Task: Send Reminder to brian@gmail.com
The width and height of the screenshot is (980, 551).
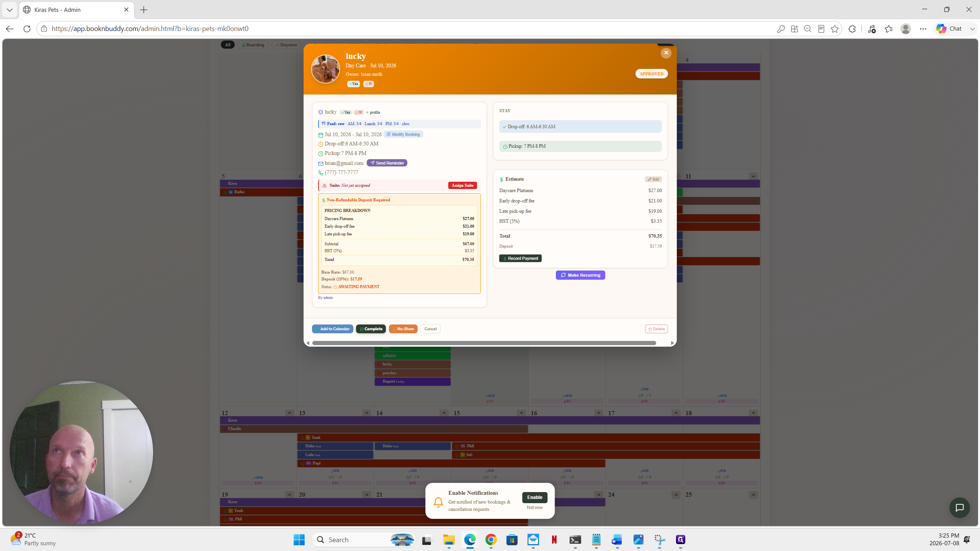Action: point(387,163)
